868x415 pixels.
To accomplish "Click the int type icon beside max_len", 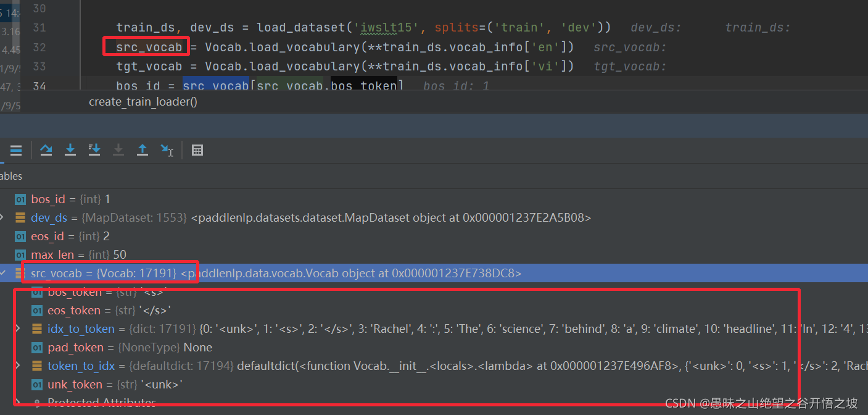I will (x=20, y=254).
